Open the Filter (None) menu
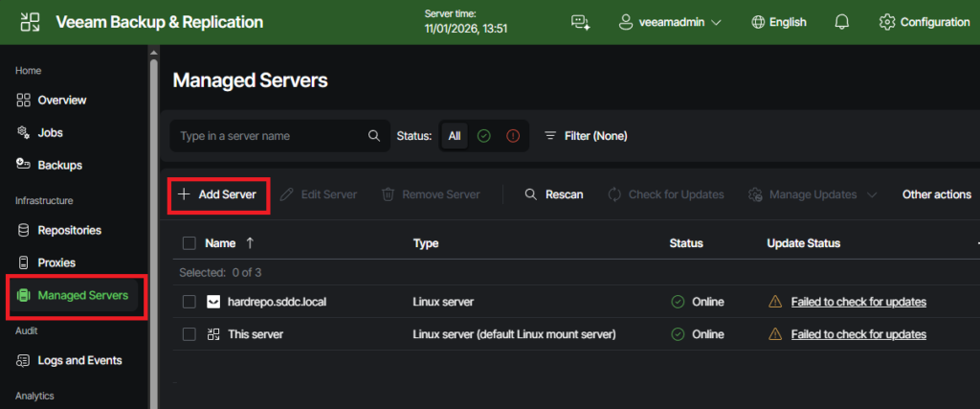The height and width of the screenshot is (409, 980). click(586, 136)
